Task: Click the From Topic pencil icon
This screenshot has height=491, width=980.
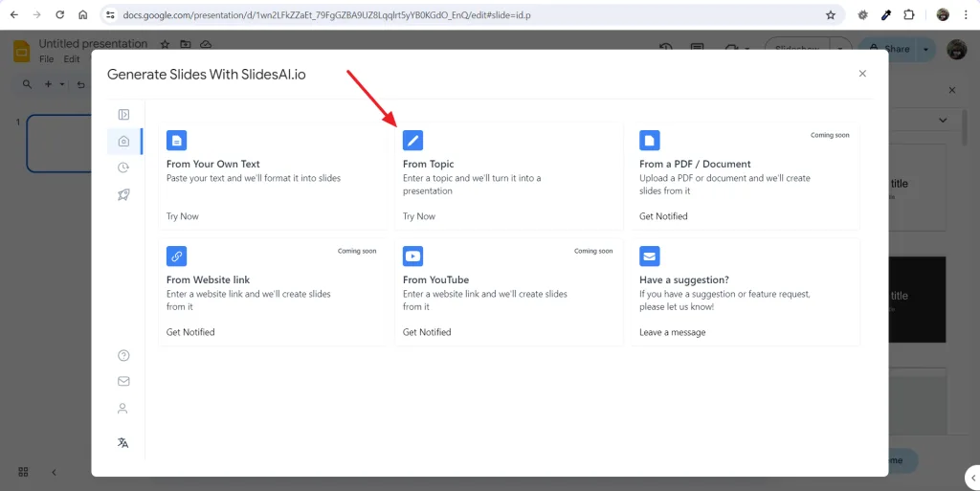Action: coord(413,141)
